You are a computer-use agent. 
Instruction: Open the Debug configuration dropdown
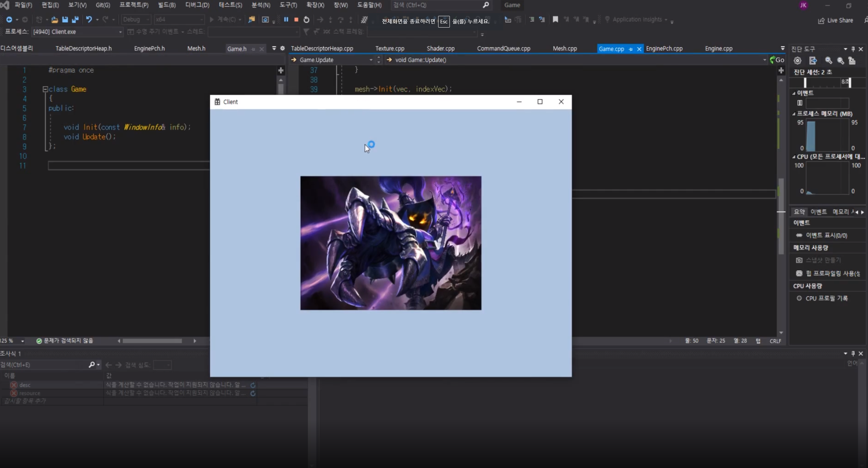[x=136, y=20]
